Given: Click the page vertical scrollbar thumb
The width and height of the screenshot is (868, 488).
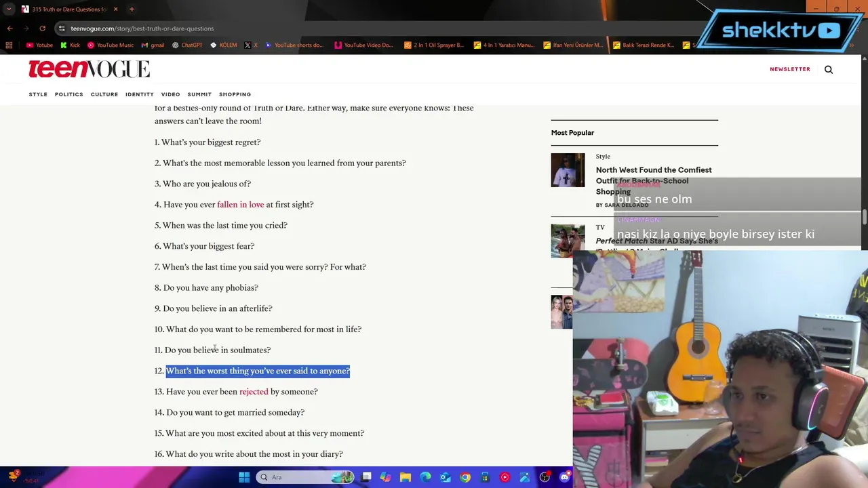Looking at the screenshot, I should coord(865,217).
